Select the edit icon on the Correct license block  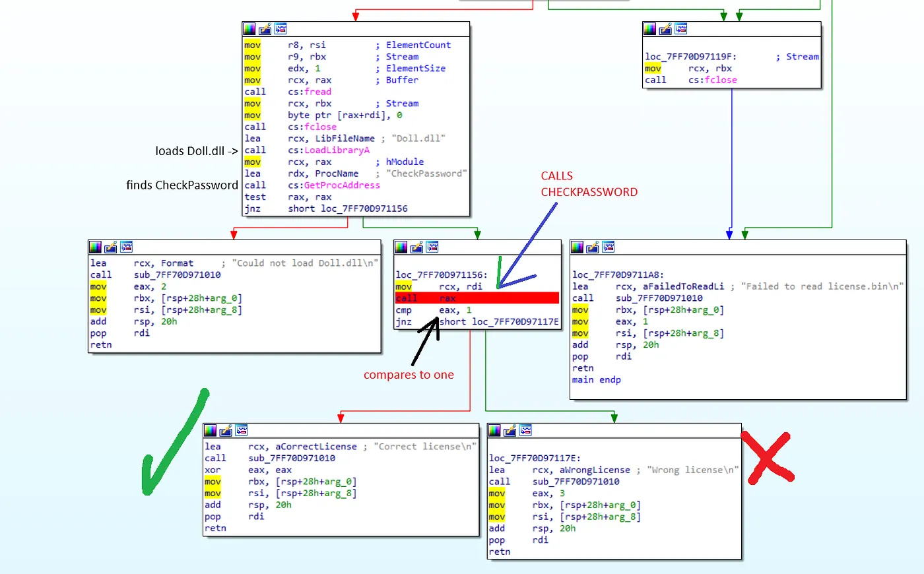point(226,430)
